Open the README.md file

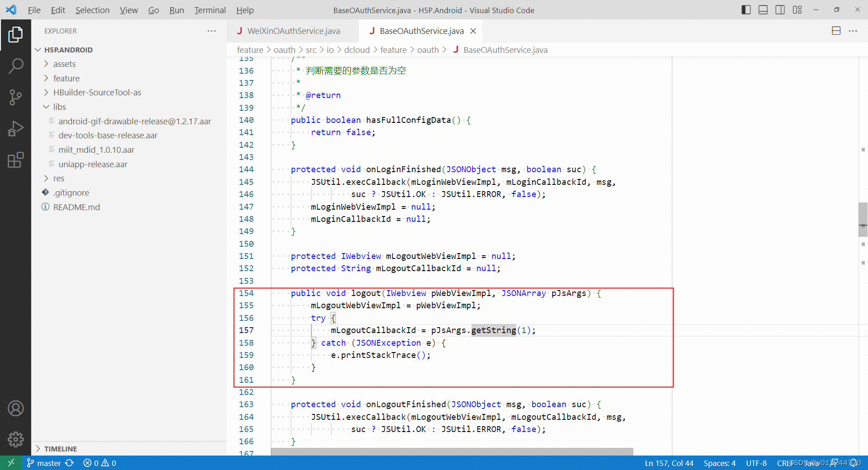76,207
